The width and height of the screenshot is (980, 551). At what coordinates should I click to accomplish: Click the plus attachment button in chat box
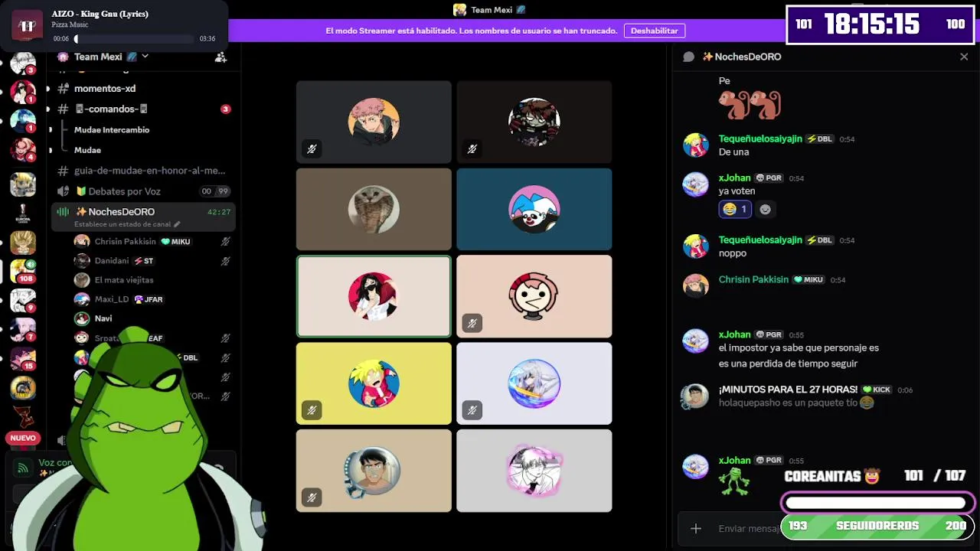coord(696,529)
